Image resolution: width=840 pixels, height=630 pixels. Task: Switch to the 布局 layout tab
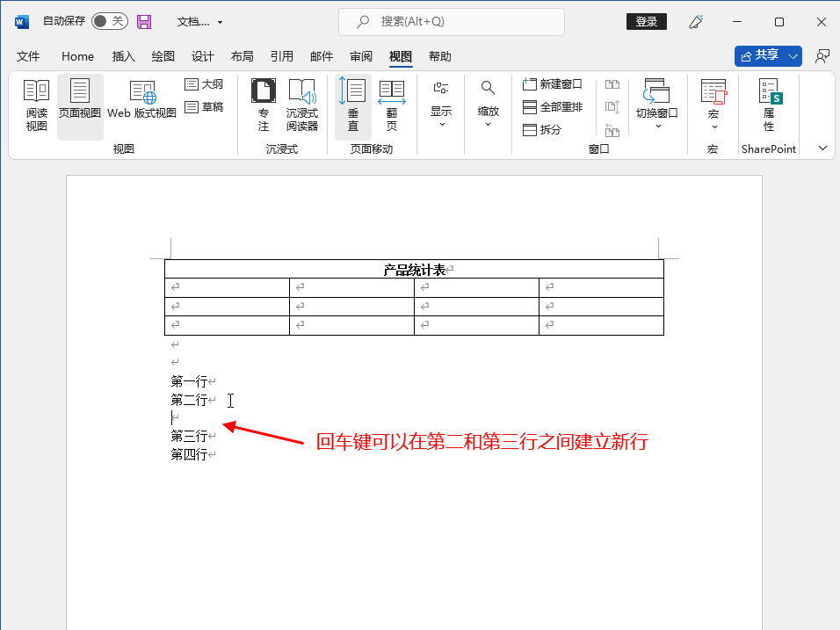click(243, 56)
